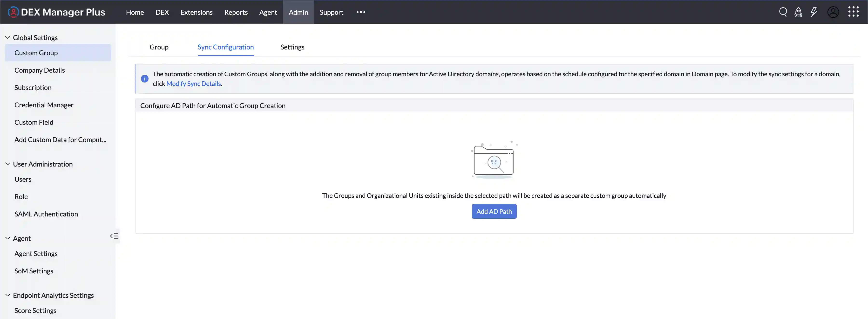
Task: Click the sad folder empty-state illustration
Action: point(494,160)
